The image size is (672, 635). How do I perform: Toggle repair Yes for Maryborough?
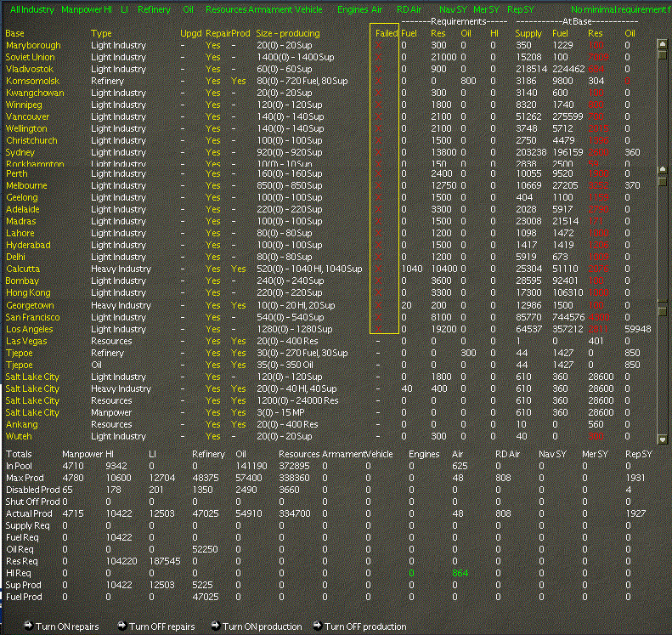[x=212, y=45]
